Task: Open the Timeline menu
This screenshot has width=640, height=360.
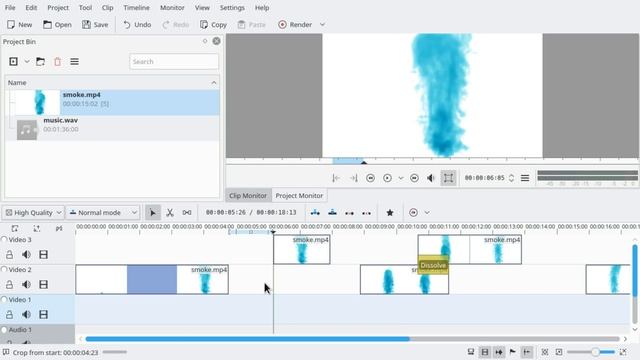Action: [x=136, y=8]
